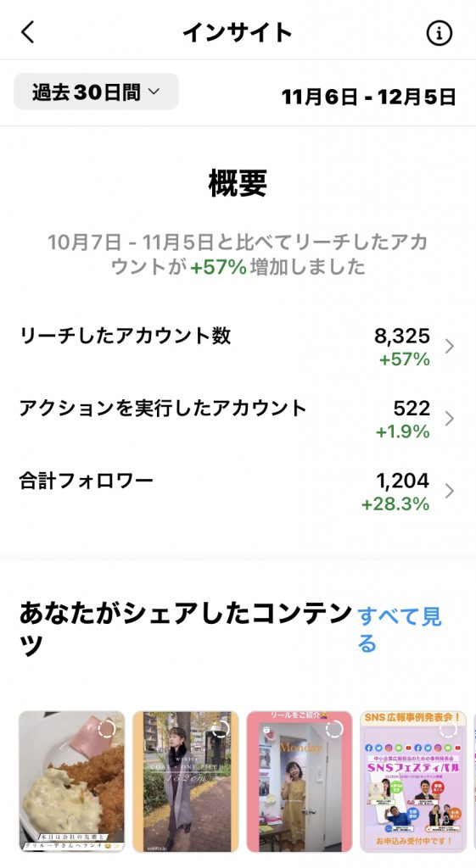Open the SNSフェスティバル story thumbnail

[x=413, y=781]
